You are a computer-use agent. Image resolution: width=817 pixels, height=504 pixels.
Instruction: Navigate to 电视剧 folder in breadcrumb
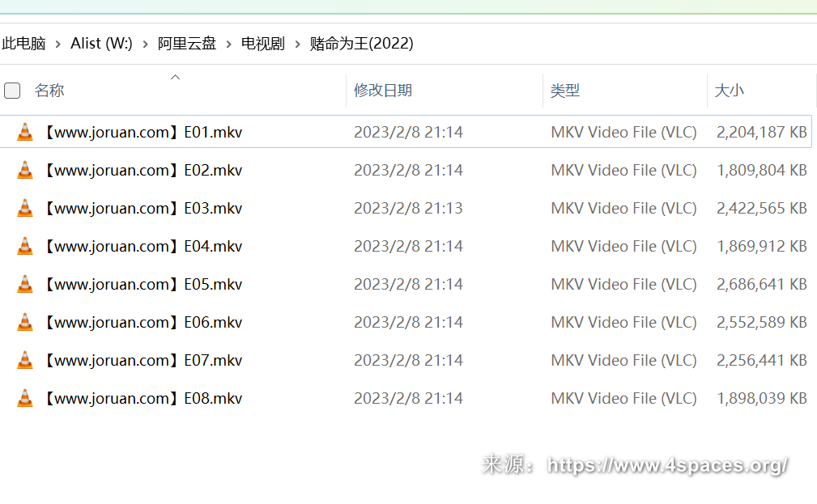point(263,44)
